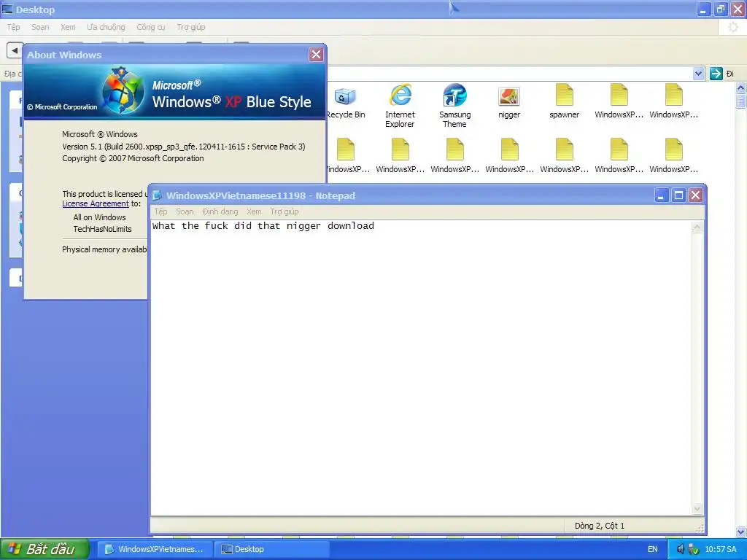
Task: Open Notepad's Định dạng menu
Action: pyautogui.click(x=220, y=211)
